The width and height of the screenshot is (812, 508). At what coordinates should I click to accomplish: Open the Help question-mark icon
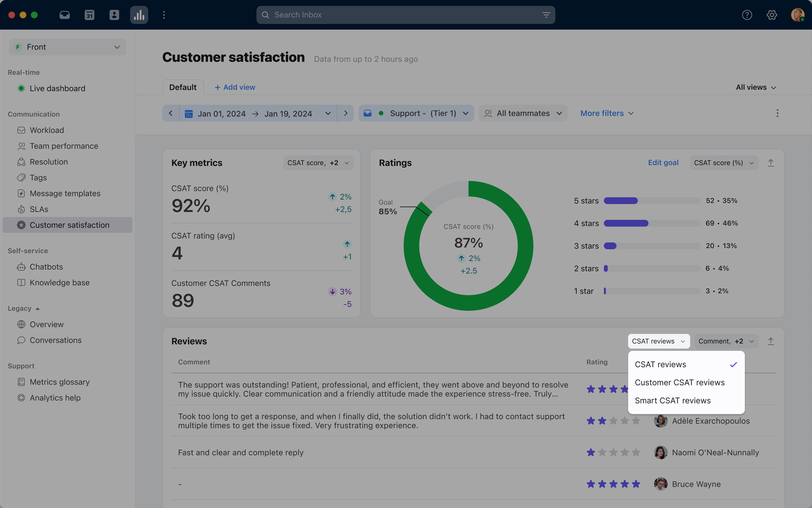click(x=747, y=15)
